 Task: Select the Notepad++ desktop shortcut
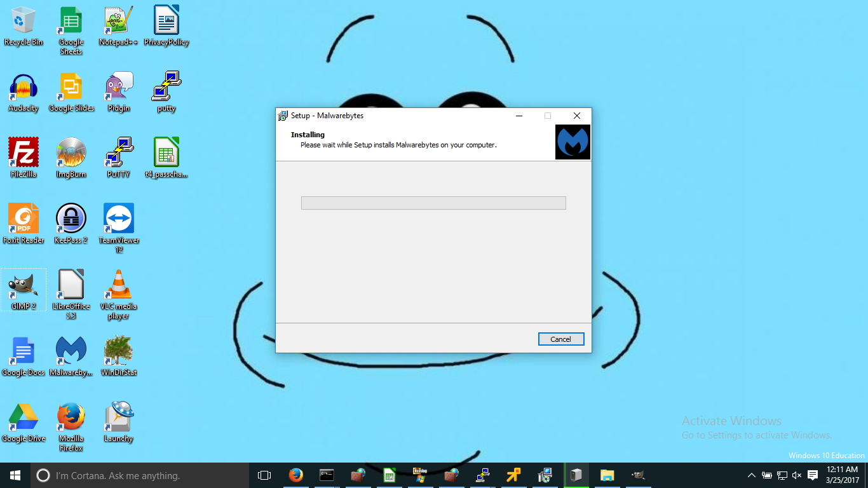[x=118, y=26]
